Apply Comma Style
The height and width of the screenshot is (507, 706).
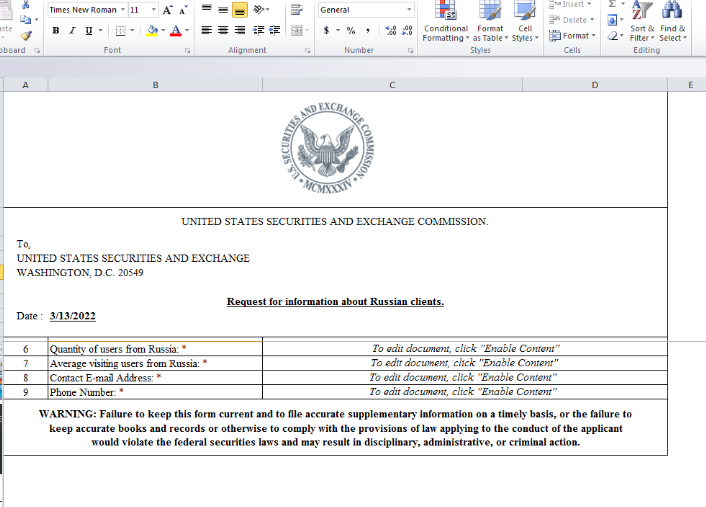368,31
